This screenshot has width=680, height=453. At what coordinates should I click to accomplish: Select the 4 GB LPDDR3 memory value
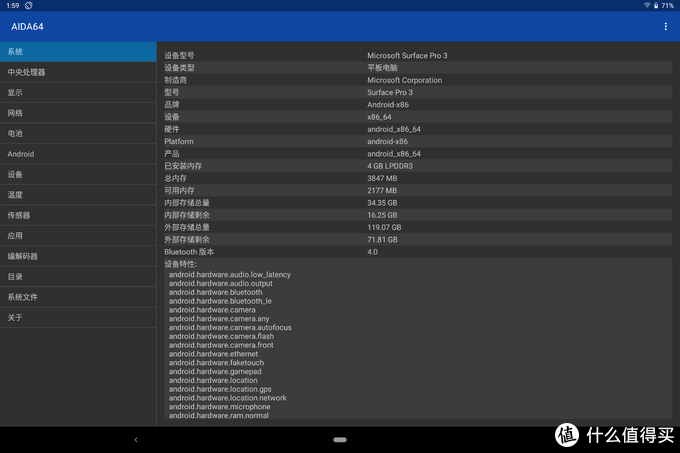(x=390, y=166)
